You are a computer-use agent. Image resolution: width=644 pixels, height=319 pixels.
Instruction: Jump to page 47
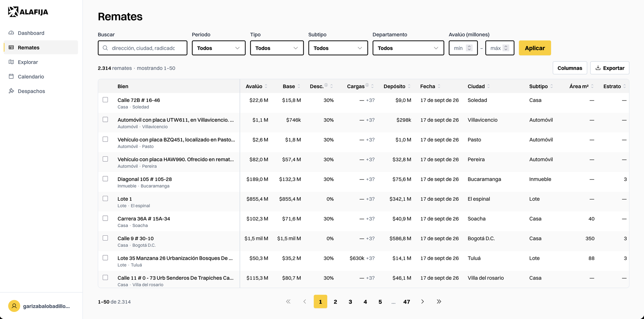coord(407,302)
